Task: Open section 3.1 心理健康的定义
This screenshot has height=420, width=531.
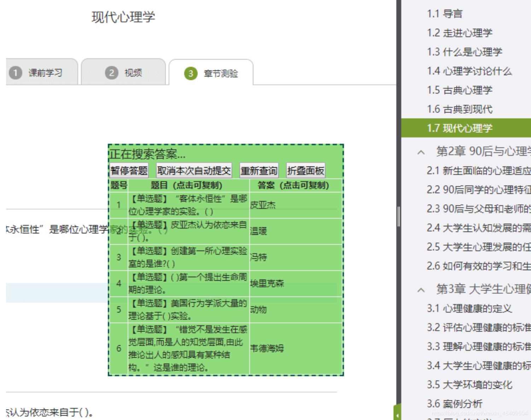Action: tap(469, 308)
